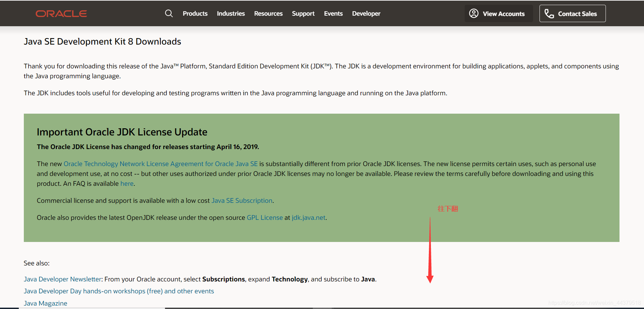This screenshot has width=644, height=309.
Task: Click the bold license changed April 16, 2019 line
Action: [x=148, y=147]
